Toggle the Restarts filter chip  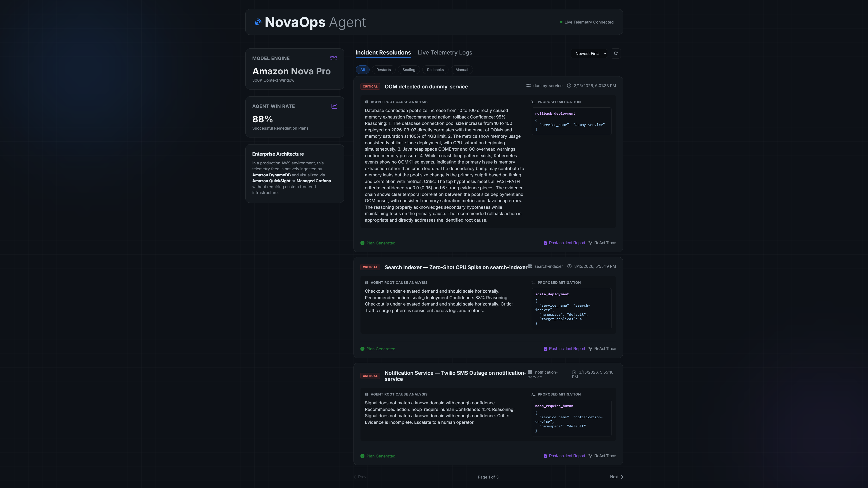click(384, 70)
